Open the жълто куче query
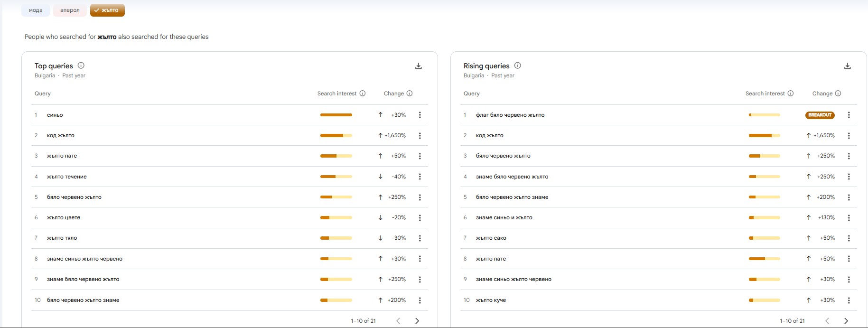Image resolution: width=868 pixels, height=328 pixels. pyautogui.click(x=491, y=300)
